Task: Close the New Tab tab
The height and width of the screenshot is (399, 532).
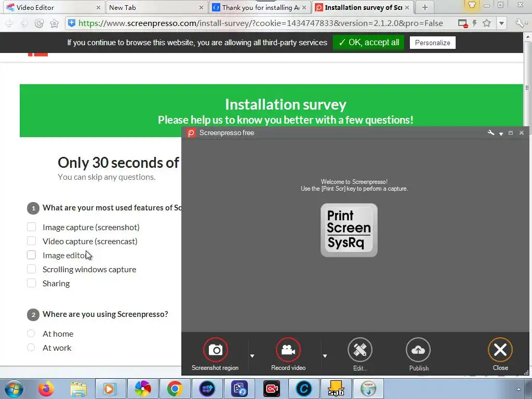Action: (201, 7)
